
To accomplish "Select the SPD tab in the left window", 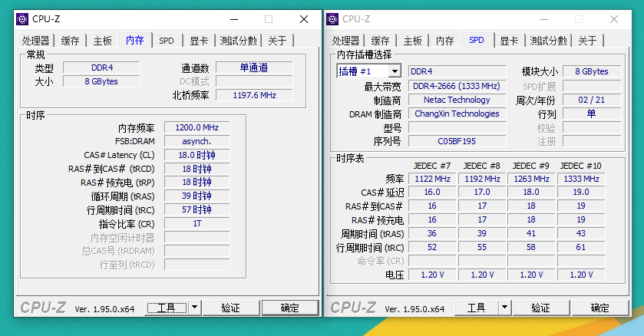I will pos(167,41).
